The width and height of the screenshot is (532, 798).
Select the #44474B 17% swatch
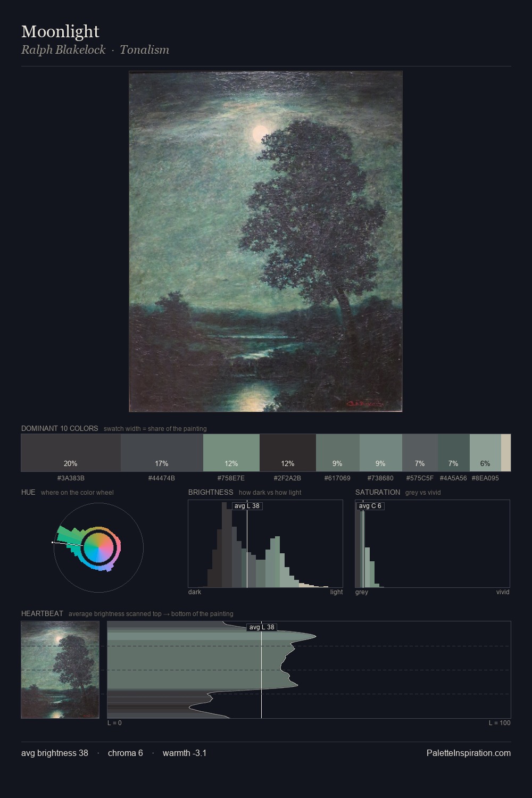tap(162, 453)
